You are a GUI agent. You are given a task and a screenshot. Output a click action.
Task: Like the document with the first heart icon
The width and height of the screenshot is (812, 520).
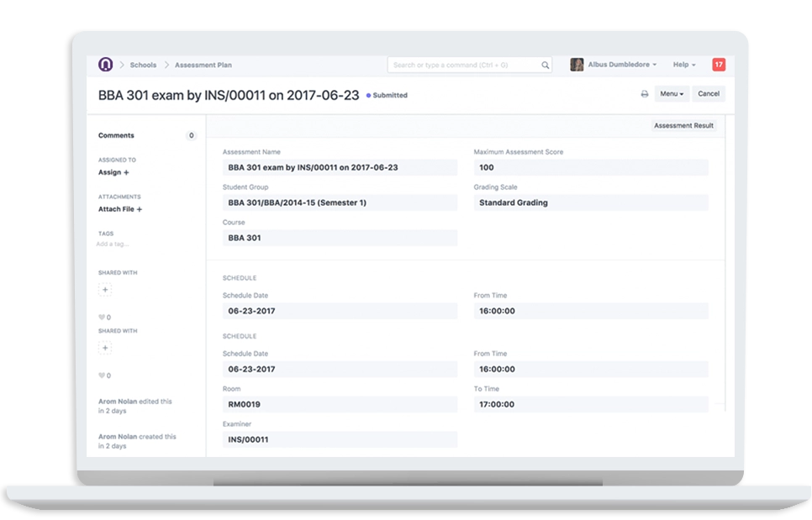coord(102,318)
